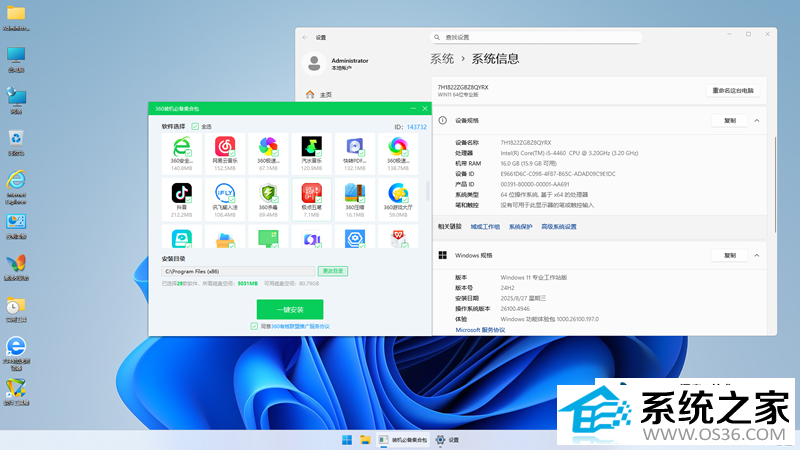Uncheck the 67.1MB 360极速 pinwheel app
This screenshot has height=450, width=800.
click(275, 153)
